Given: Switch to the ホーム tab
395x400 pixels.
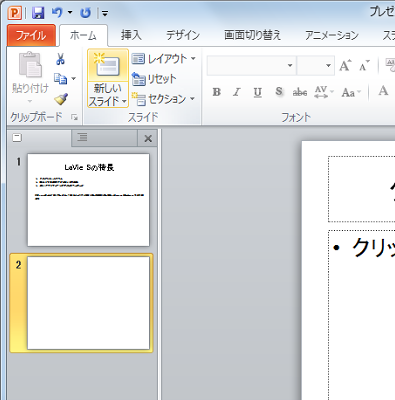Looking at the screenshot, I should pos(83,35).
